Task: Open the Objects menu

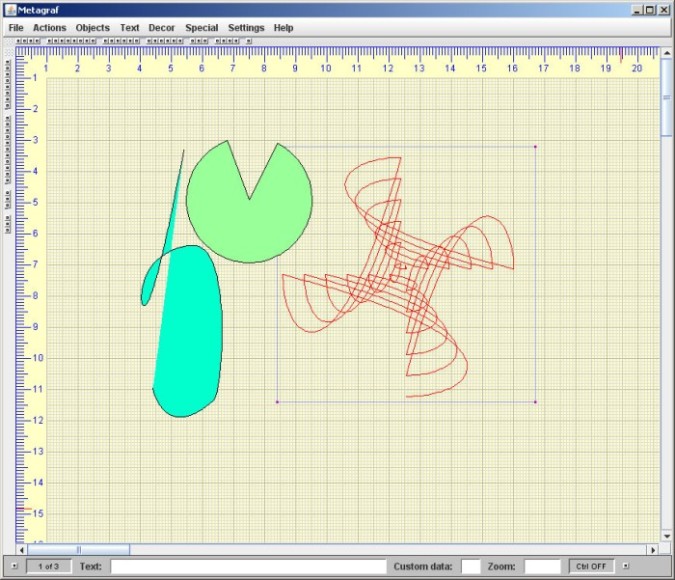Action: click(93, 28)
